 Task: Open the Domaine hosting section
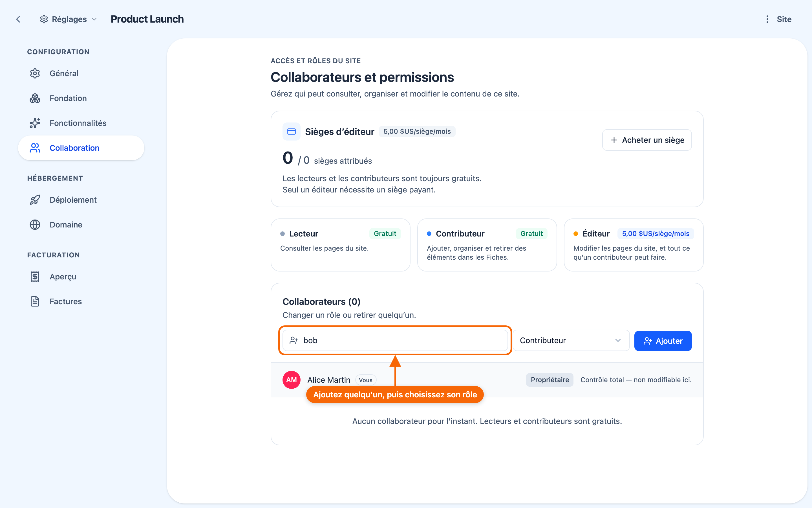coord(81,224)
